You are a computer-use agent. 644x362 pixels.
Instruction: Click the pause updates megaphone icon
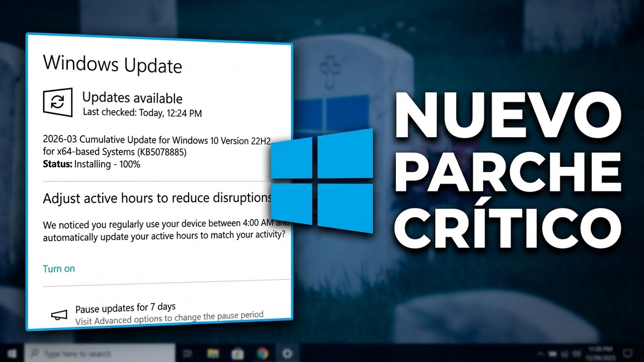[x=59, y=315]
